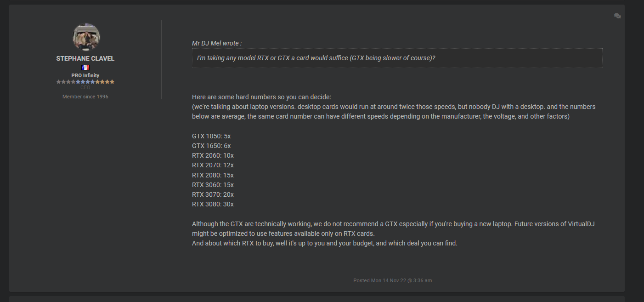Click inside the quoted message box
Screen dimensions: 644x302
coord(397,58)
